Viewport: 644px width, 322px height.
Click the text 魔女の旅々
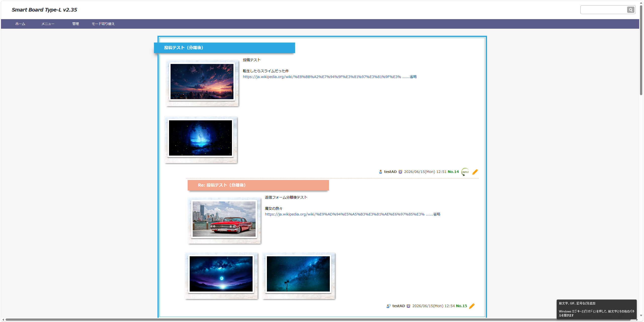[274, 208]
